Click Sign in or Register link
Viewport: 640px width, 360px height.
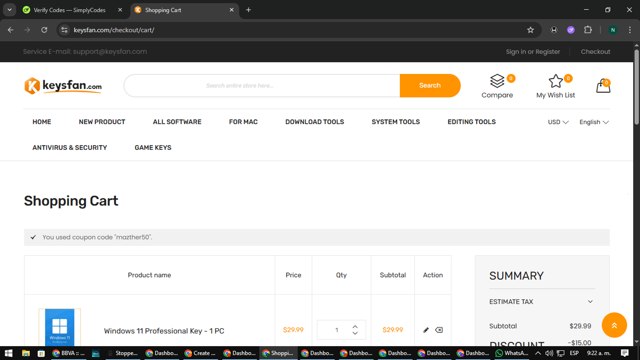point(533,51)
